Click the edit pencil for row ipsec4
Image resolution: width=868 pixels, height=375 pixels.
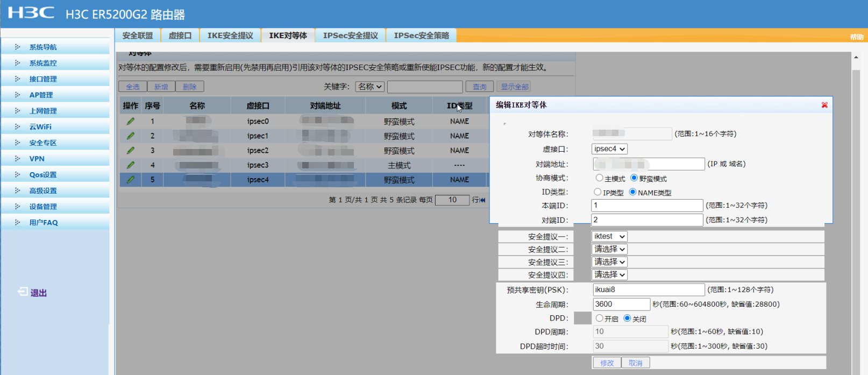(x=130, y=180)
